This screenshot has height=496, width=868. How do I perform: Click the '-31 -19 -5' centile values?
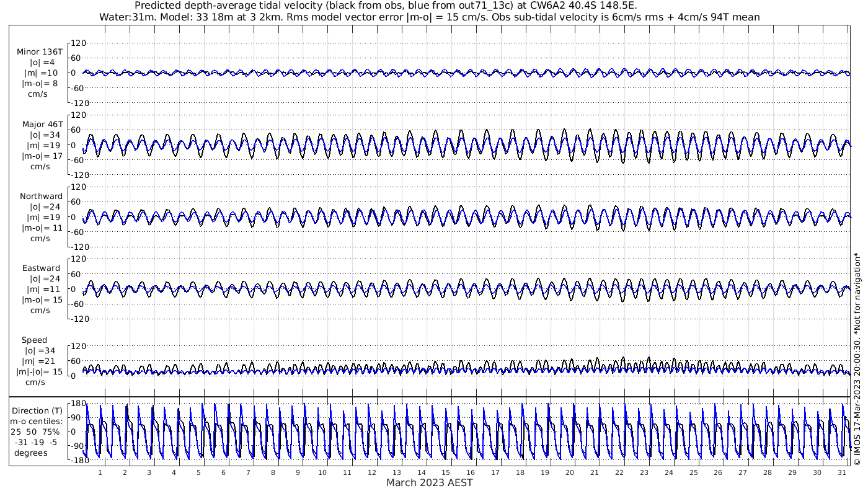tap(36, 443)
